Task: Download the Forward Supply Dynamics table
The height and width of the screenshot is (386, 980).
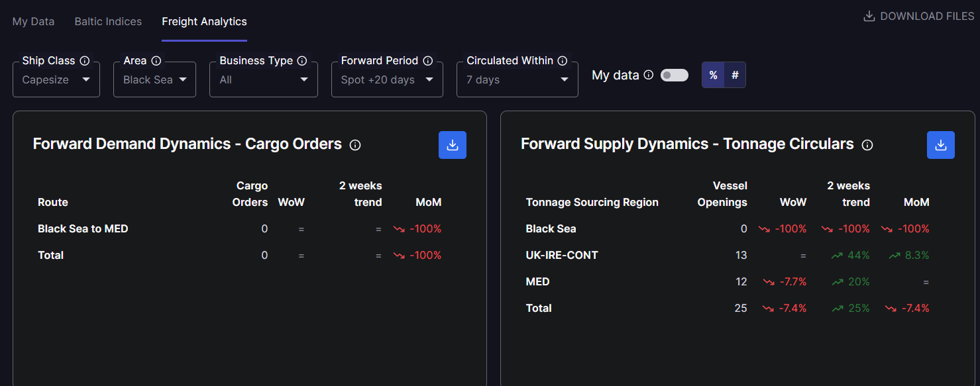Action: coord(940,145)
